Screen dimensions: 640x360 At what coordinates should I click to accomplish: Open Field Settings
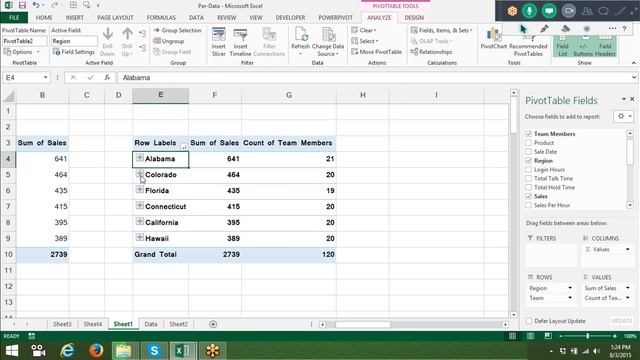tap(74, 52)
